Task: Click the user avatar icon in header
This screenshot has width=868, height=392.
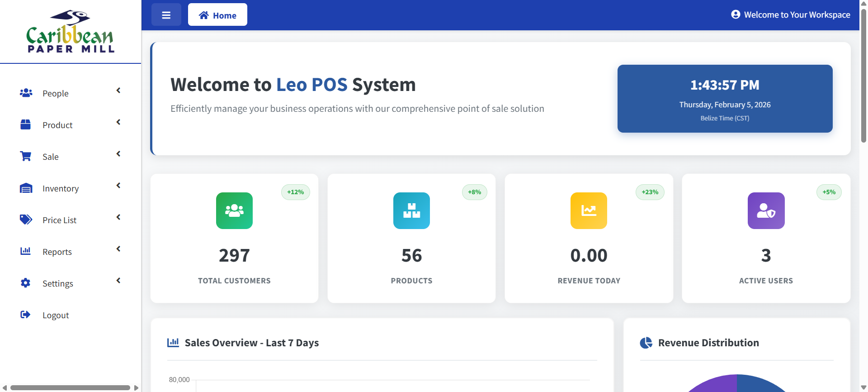Action: click(736, 14)
